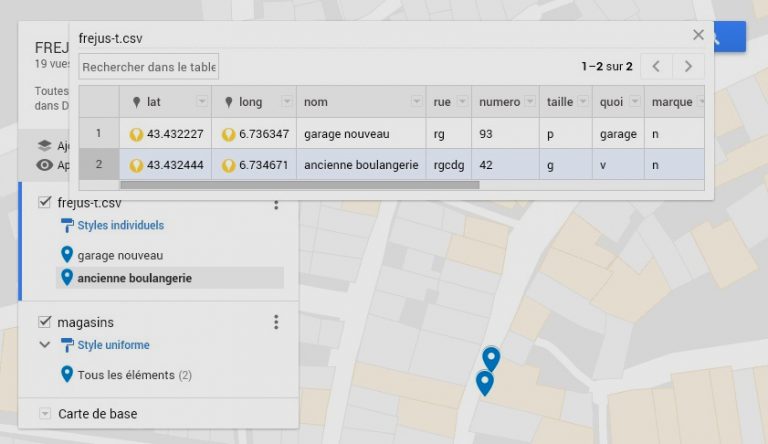Click the lower blue map marker
This screenshot has height=444, width=768.
[x=484, y=383]
